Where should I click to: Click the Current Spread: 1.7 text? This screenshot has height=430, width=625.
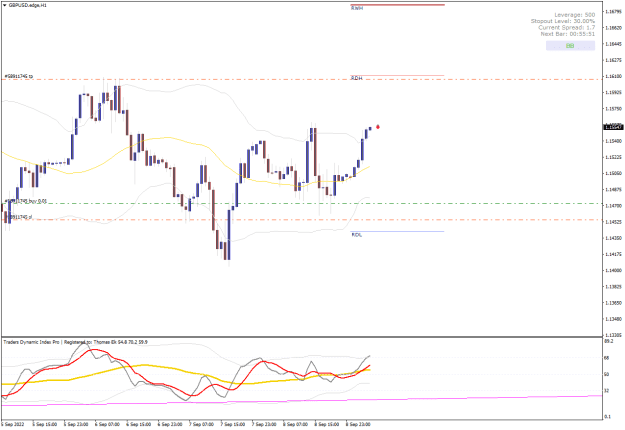point(566,27)
